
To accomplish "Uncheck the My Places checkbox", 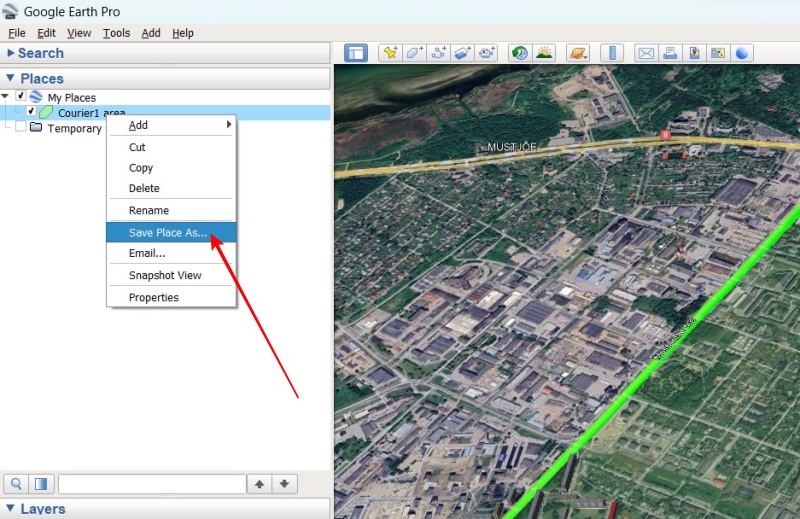I will (x=22, y=97).
